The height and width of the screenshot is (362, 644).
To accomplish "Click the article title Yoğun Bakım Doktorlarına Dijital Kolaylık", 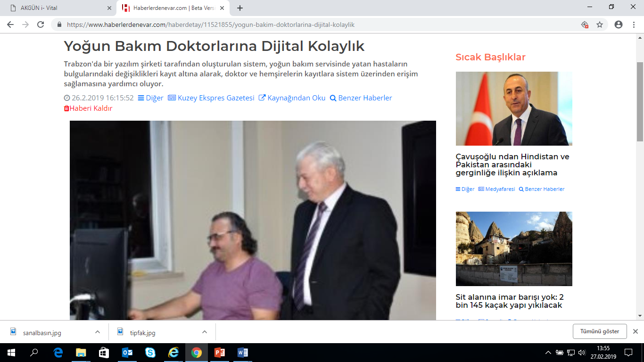I will 215,46.
